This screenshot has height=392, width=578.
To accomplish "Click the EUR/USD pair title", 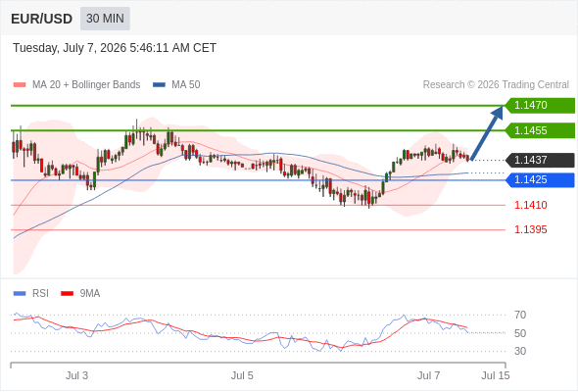I will tap(42, 19).
